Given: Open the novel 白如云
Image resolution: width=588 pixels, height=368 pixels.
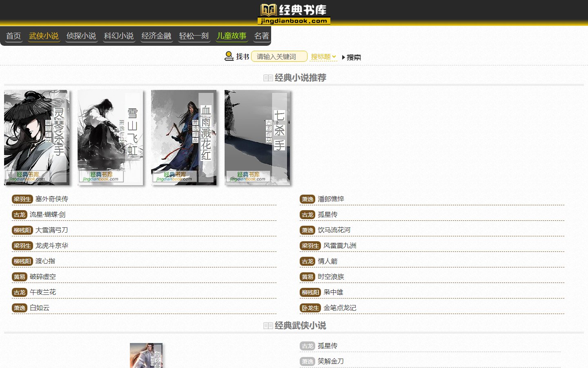Looking at the screenshot, I should tap(40, 307).
